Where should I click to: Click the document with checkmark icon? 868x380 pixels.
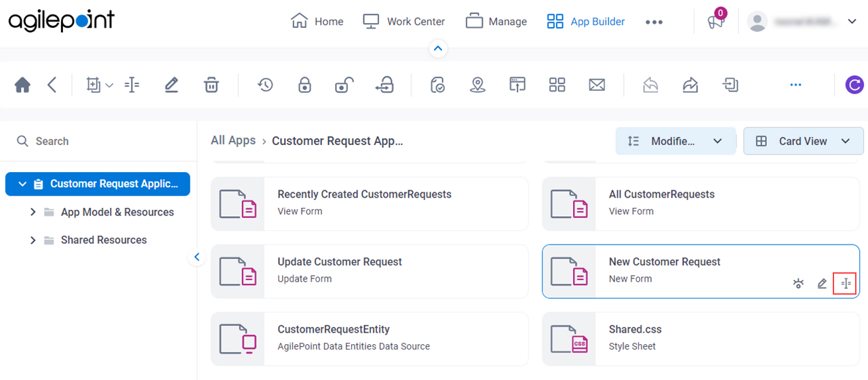click(438, 85)
